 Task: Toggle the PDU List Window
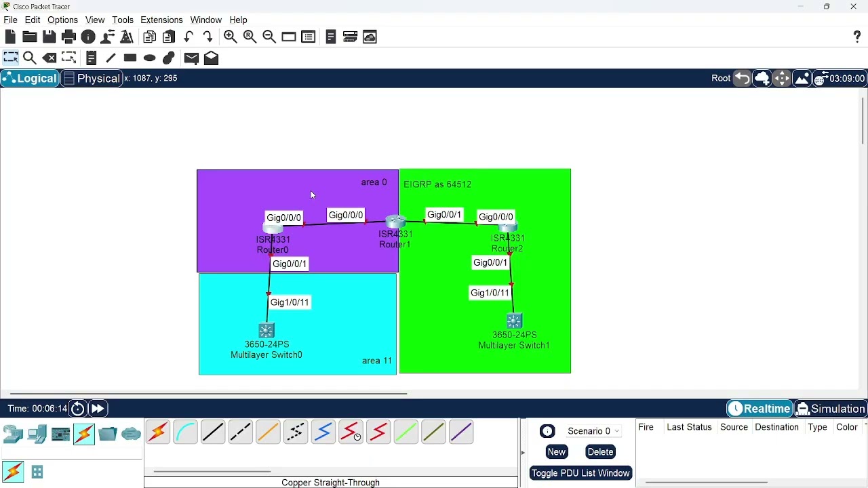click(x=580, y=473)
